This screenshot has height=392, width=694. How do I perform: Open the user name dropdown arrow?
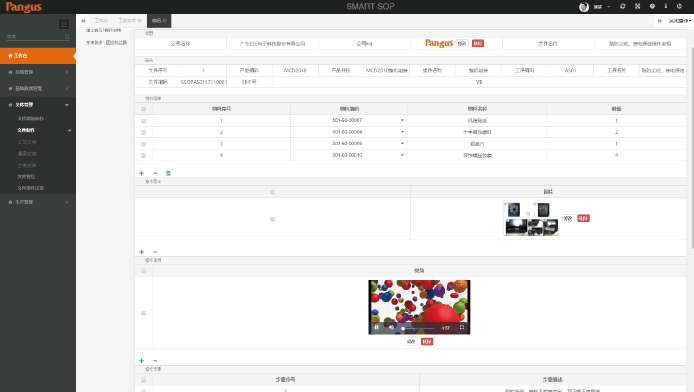(609, 7)
